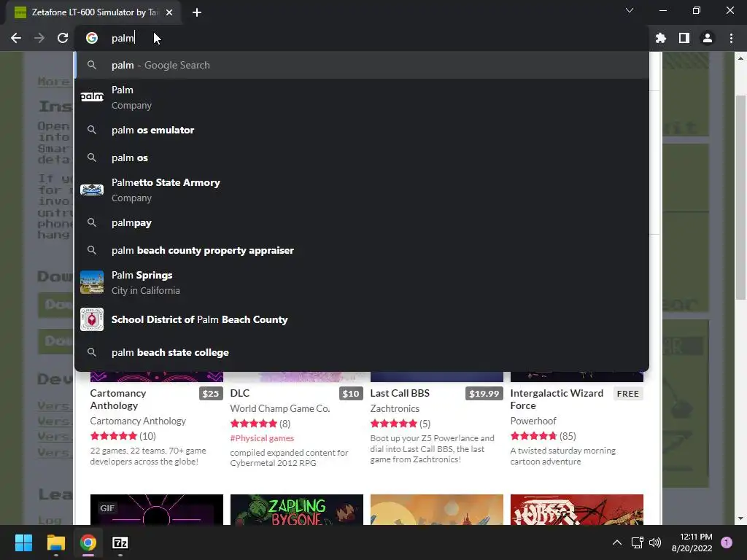Choose 'palm - Google Search' suggestion
The height and width of the screenshot is (560, 747).
pos(362,65)
